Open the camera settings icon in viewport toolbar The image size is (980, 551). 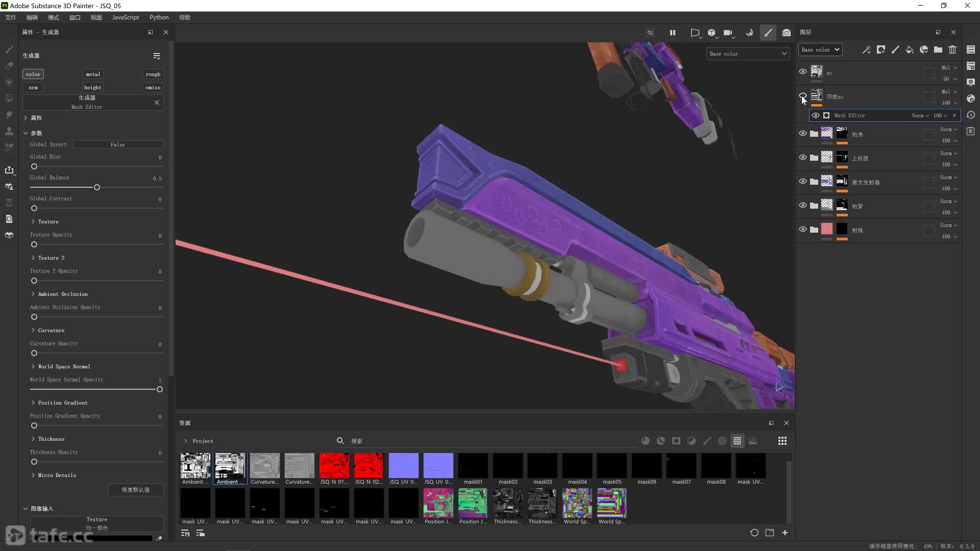coord(728,33)
